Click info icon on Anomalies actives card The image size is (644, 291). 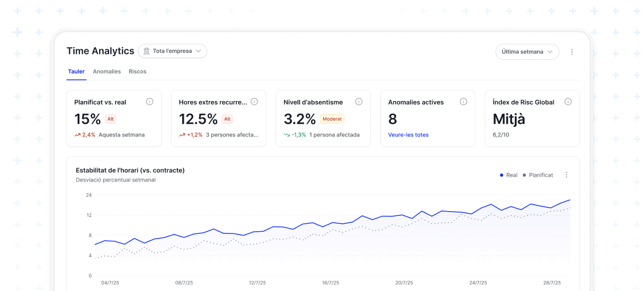[x=463, y=102]
